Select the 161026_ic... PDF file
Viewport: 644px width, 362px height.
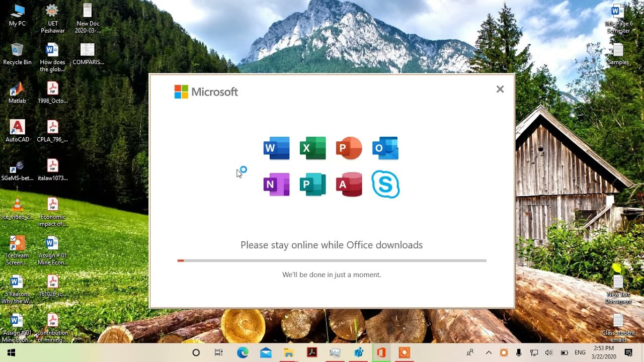click(52, 286)
